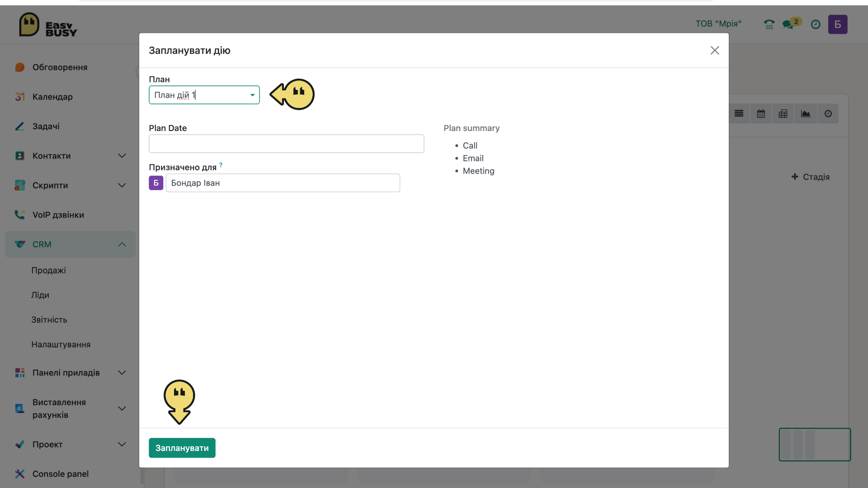Click the Панелі приладів icon
The width and height of the screenshot is (868, 488).
point(19,373)
